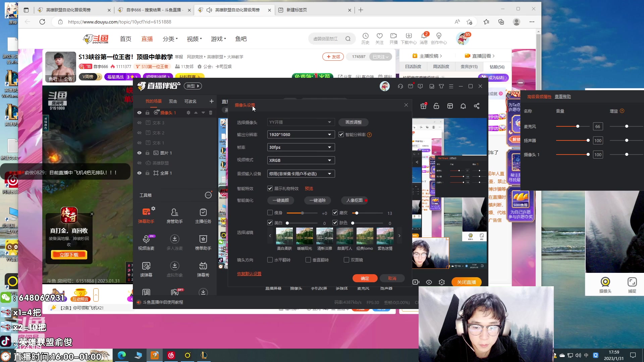Toggle the 智能分辨率 checkbox
This screenshot has height=362, width=644.
(x=341, y=134)
